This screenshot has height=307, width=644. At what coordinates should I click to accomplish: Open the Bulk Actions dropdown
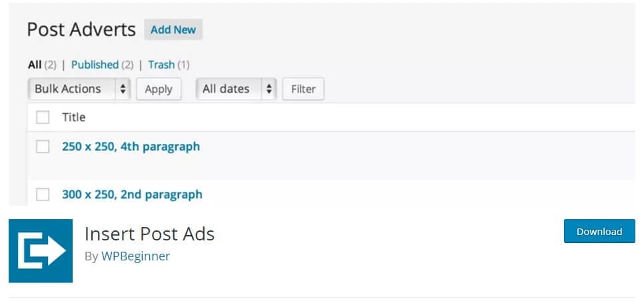pyautogui.click(x=79, y=89)
